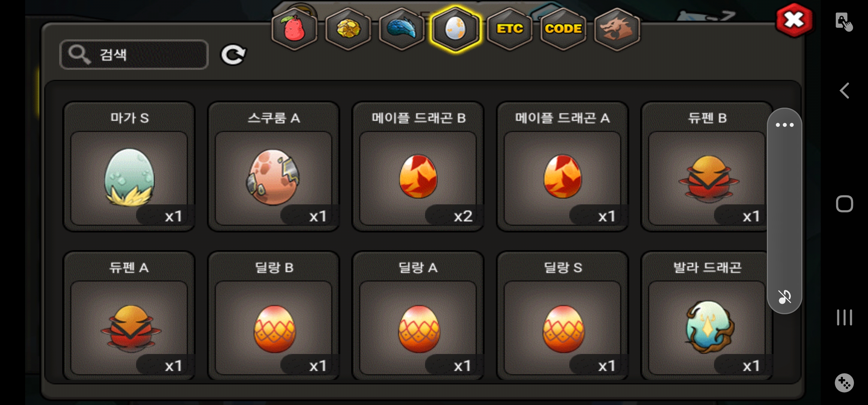Tap the Android back chevron
Screen dimensions: 868x405
844,91
